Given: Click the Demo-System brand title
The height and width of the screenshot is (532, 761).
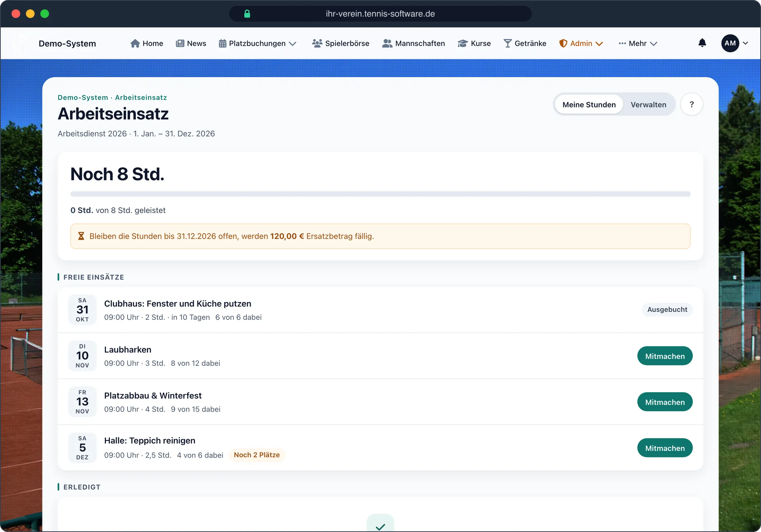Looking at the screenshot, I should [x=67, y=44].
